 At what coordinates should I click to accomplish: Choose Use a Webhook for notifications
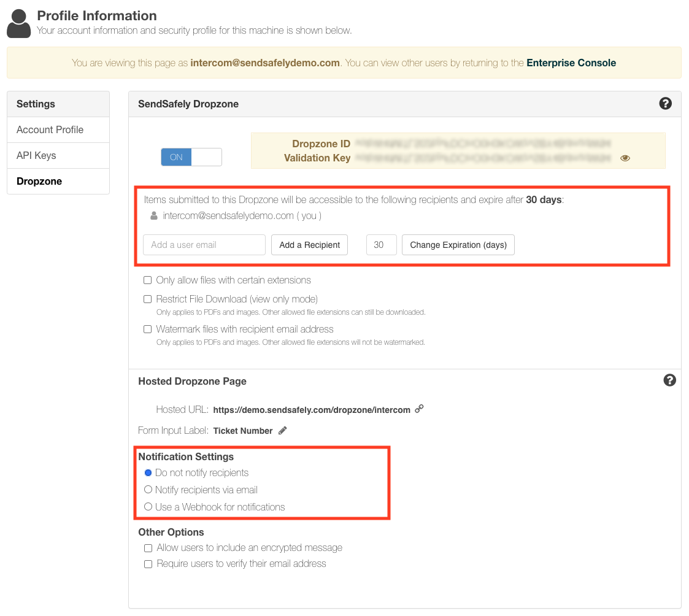tap(148, 507)
